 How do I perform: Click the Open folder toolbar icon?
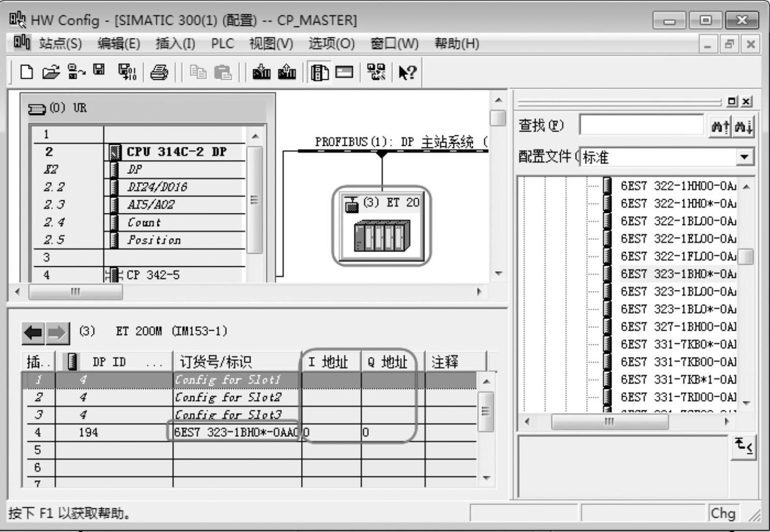(x=51, y=72)
